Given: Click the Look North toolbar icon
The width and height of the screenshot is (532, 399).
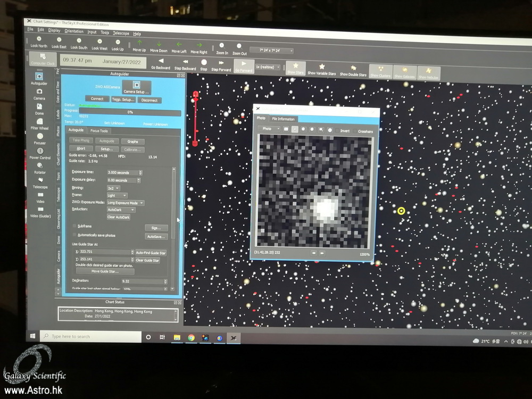Looking at the screenshot, I should pyautogui.click(x=38, y=40).
